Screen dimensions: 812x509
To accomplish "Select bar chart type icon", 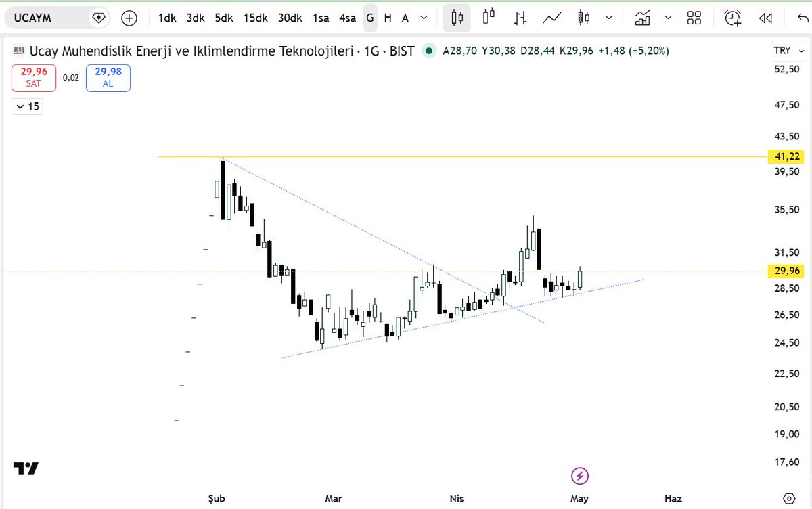I will tap(520, 18).
